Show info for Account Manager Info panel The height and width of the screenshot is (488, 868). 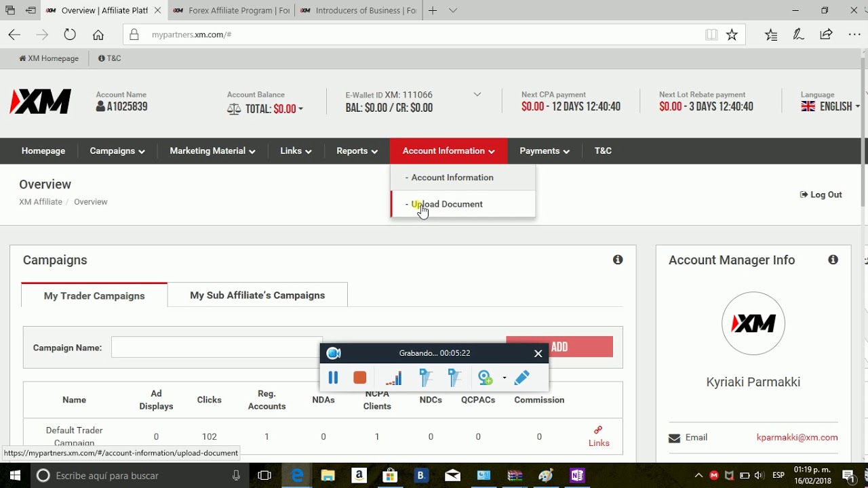833,260
